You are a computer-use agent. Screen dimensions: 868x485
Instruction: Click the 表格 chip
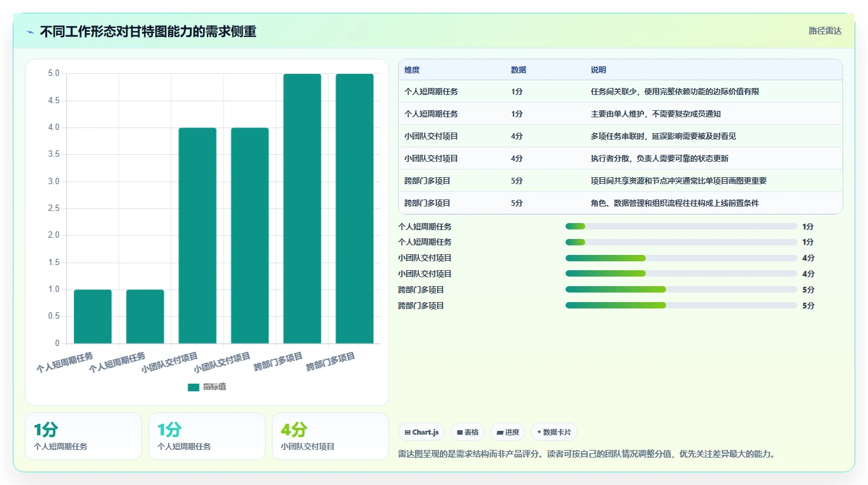click(x=467, y=432)
